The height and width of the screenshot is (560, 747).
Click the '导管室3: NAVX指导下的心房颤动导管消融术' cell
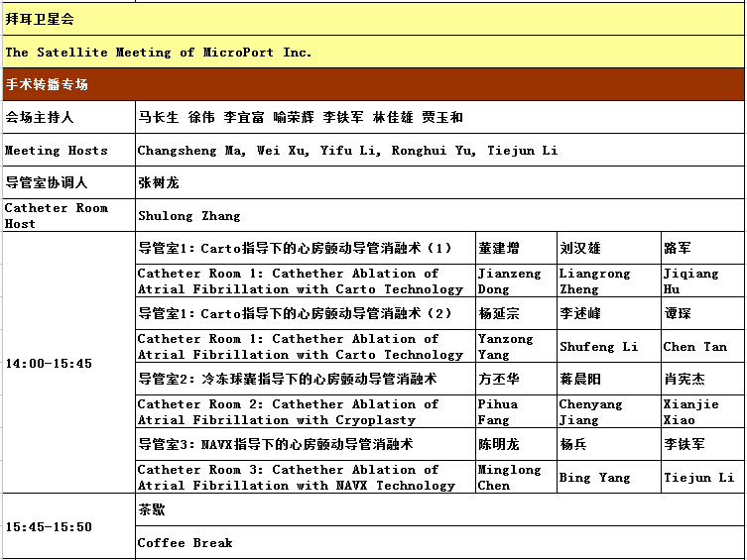[306, 444]
